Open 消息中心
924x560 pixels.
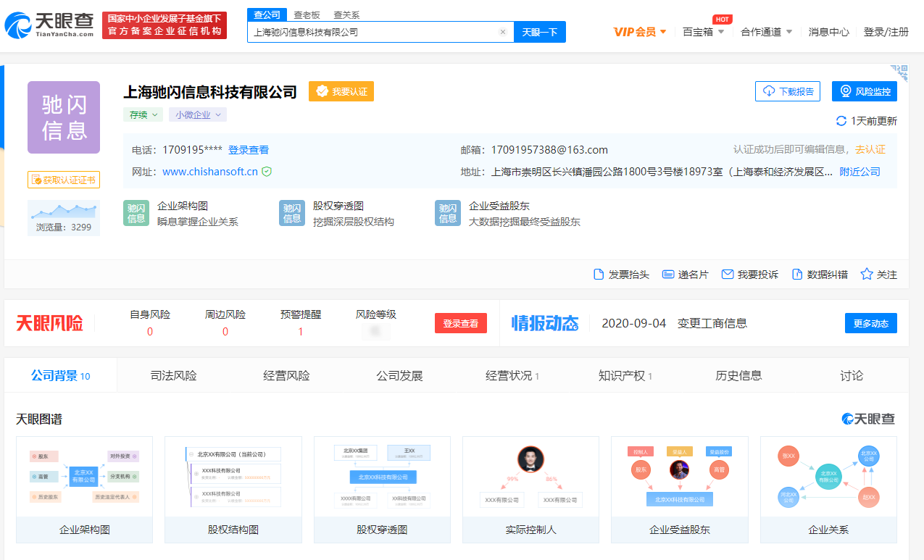[x=829, y=32]
